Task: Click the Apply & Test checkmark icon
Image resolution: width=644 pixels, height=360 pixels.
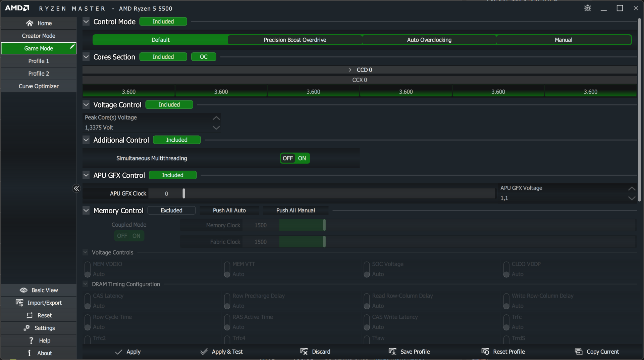Action: 204,352
